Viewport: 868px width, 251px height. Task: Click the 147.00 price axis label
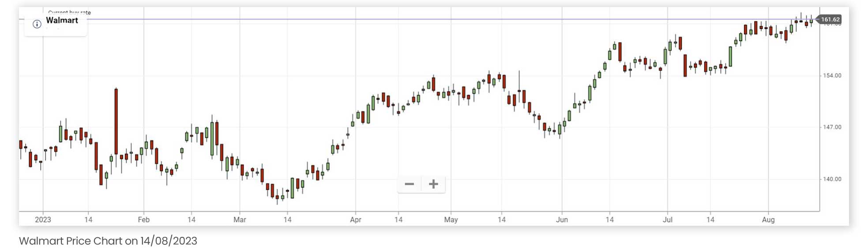pos(832,127)
